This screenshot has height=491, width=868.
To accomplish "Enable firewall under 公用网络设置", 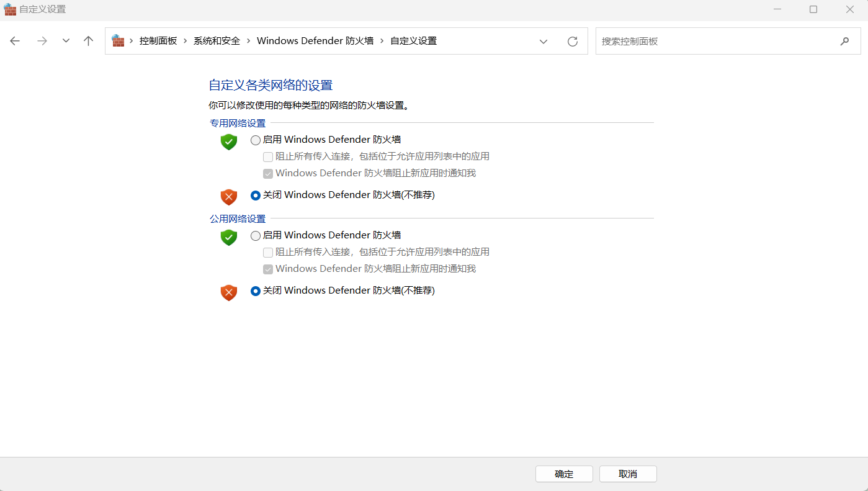I will (256, 236).
